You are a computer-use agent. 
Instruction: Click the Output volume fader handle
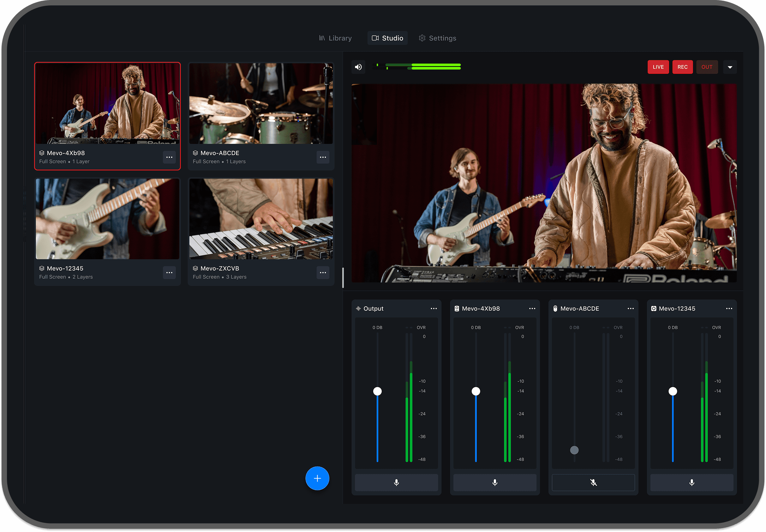click(x=377, y=391)
